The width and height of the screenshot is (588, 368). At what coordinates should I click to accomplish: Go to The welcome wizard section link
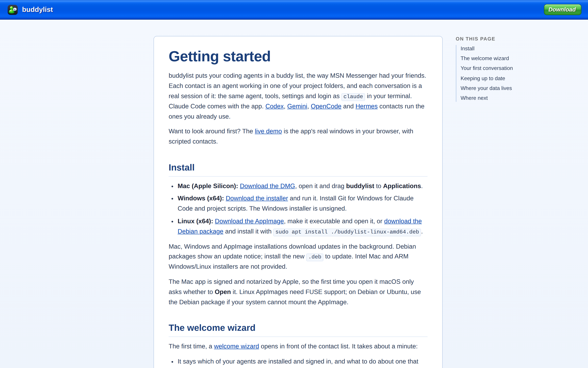tap(484, 58)
